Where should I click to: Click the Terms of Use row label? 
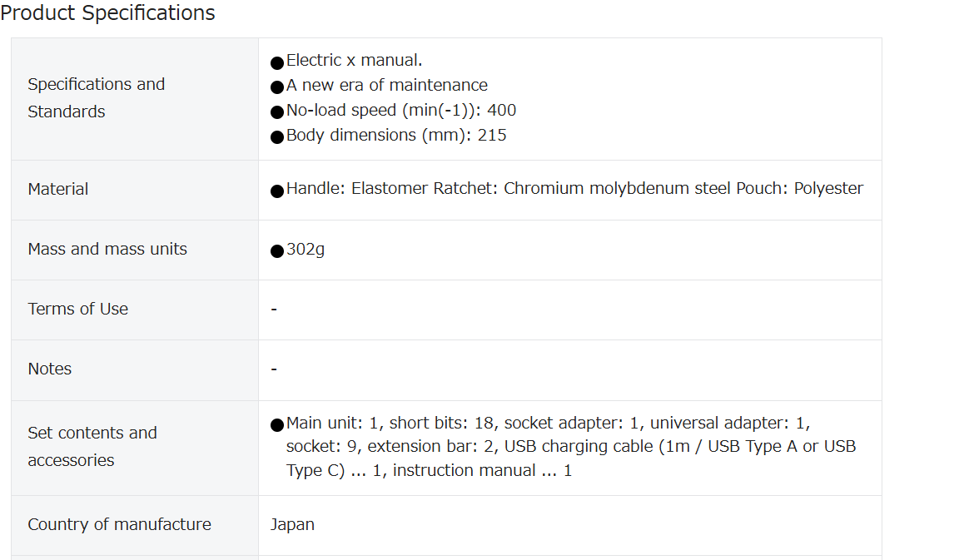[77, 310]
